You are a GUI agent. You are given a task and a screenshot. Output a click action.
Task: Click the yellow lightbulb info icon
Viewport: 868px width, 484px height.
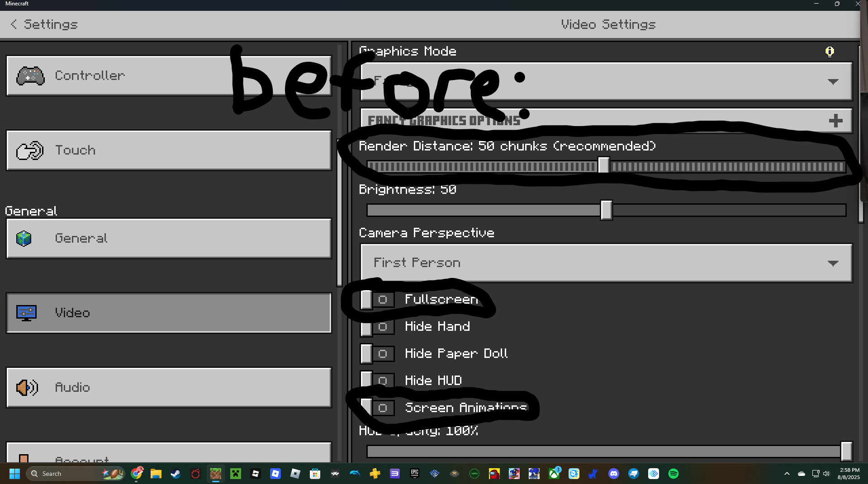pos(830,52)
